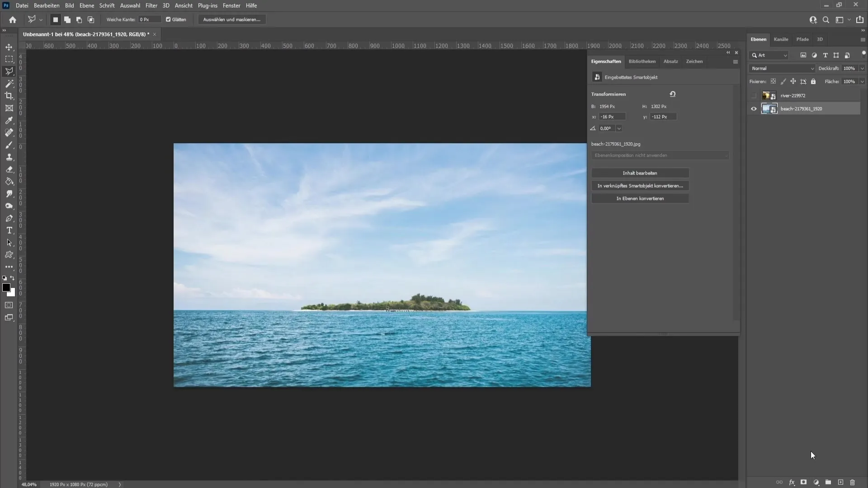Switch to the Kanäle tab
The height and width of the screenshot is (488, 868).
[x=781, y=39]
